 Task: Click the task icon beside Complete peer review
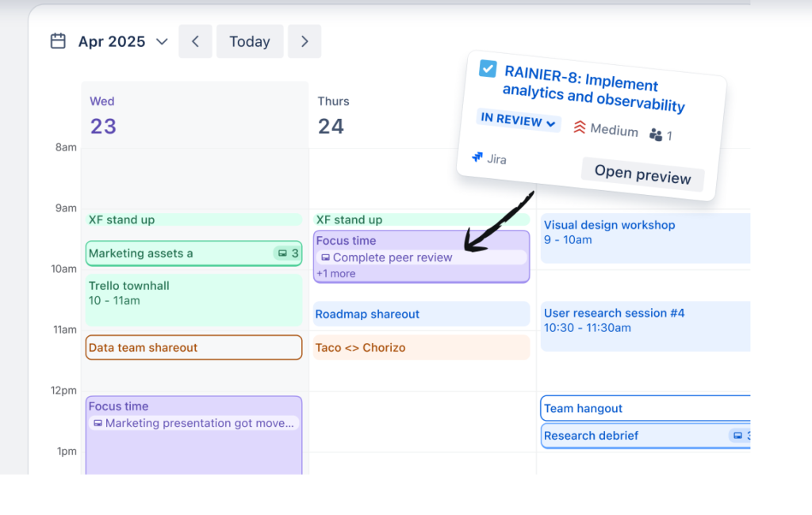click(327, 257)
